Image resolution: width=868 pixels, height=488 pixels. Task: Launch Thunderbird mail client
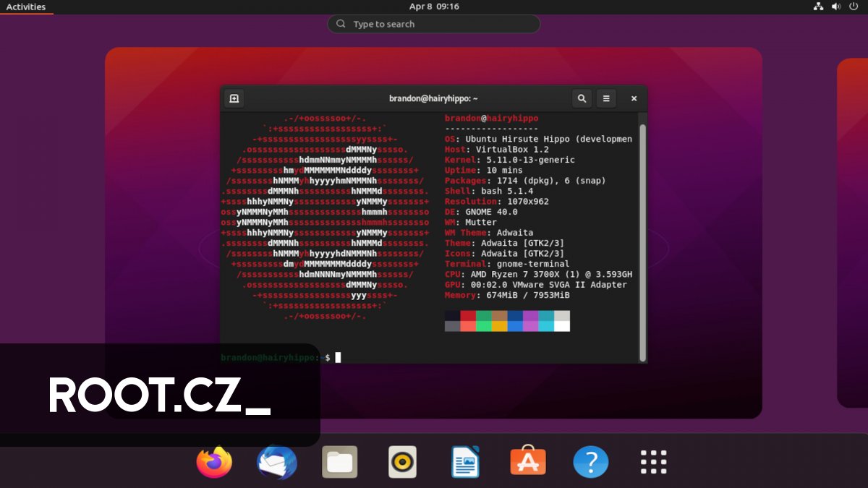[x=277, y=461]
